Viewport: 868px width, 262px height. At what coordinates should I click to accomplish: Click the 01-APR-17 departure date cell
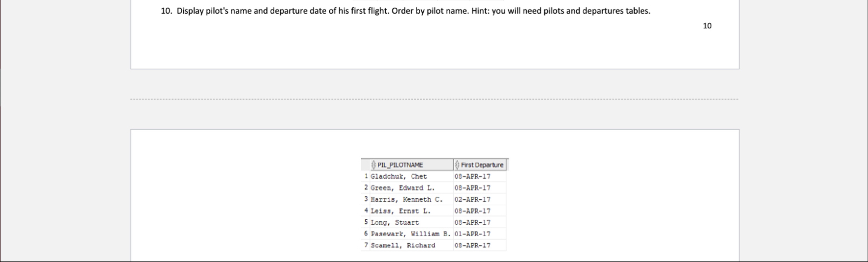[473, 234]
